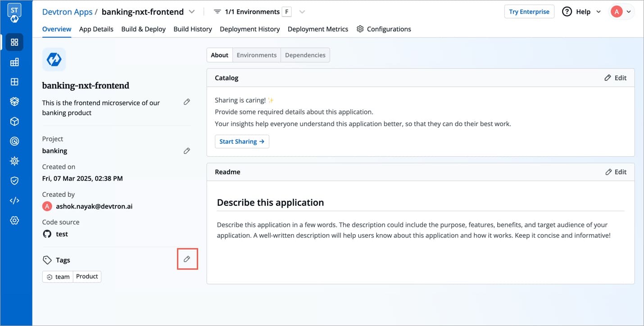Open the Applications grid icon in sidebar
This screenshot has height=326, width=644.
pyautogui.click(x=14, y=42)
